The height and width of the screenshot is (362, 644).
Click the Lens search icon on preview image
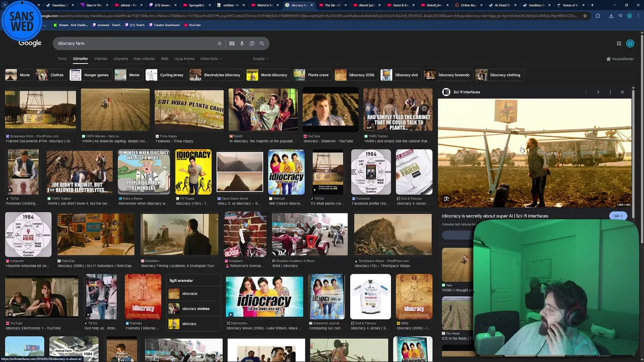446,199
